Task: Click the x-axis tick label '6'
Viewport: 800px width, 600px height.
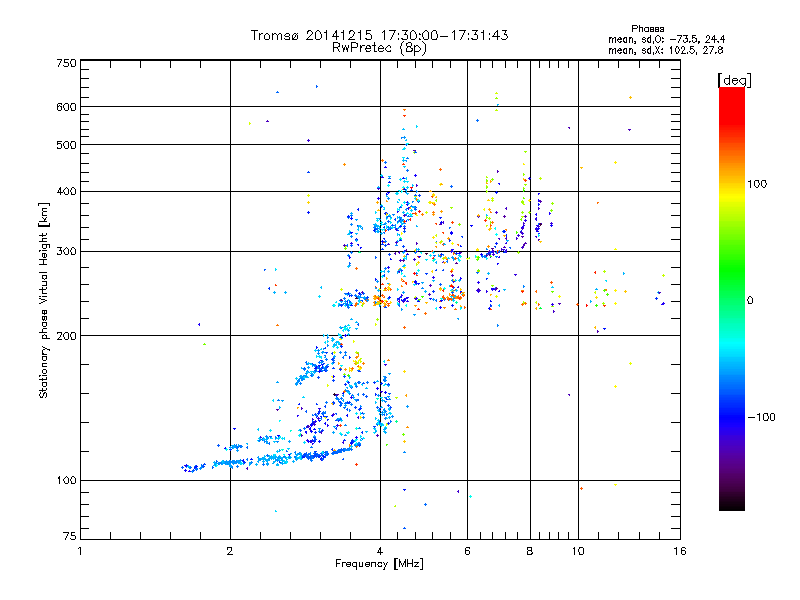Action: (x=467, y=551)
